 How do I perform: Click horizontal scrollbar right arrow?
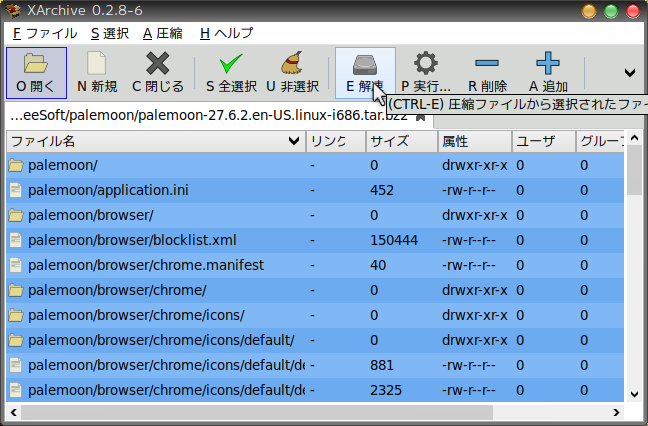pyautogui.click(x=616, y=412)
